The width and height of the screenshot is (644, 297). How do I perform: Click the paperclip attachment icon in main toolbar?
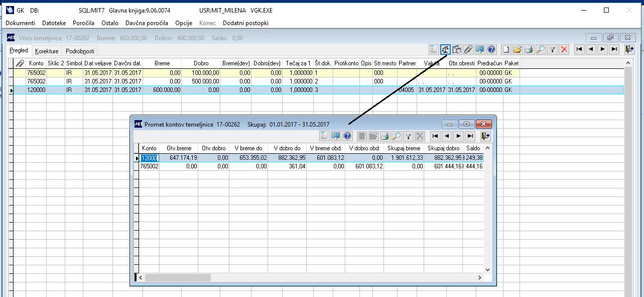tap(468, 49)
